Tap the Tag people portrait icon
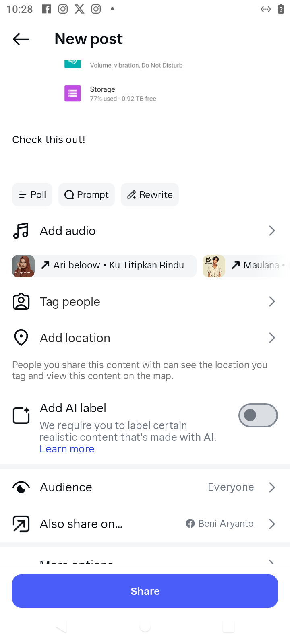Screen dimensions: 290x644 [x=21, y=302]
